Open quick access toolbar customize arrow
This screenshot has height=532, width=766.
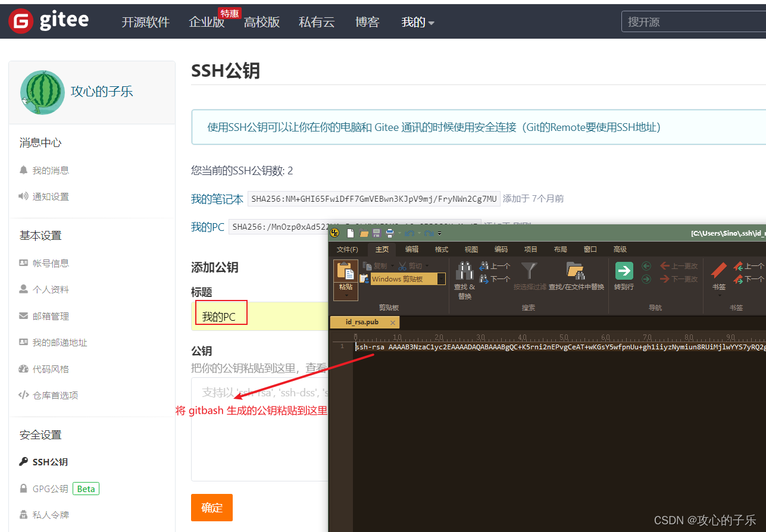pos(439,233)
